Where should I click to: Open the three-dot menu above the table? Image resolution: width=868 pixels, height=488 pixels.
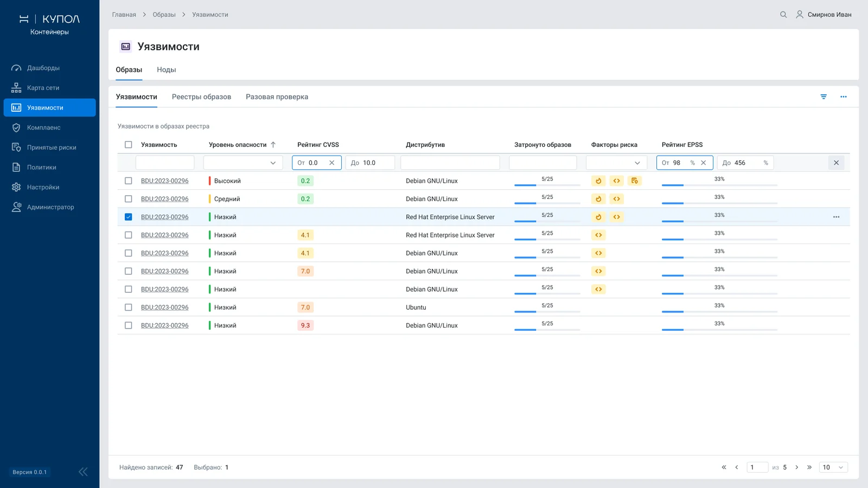(844, 97)
